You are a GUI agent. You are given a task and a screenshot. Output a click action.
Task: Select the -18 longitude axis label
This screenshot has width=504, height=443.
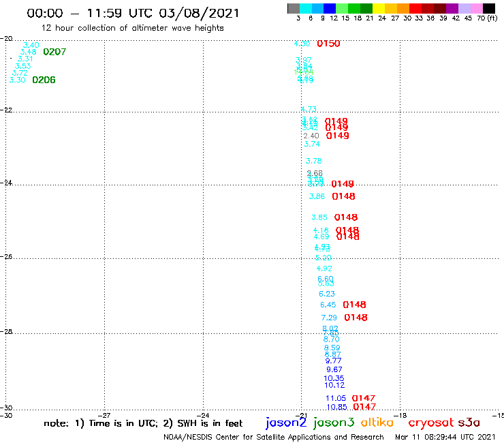pyautogui.click(x=400, y=415)
